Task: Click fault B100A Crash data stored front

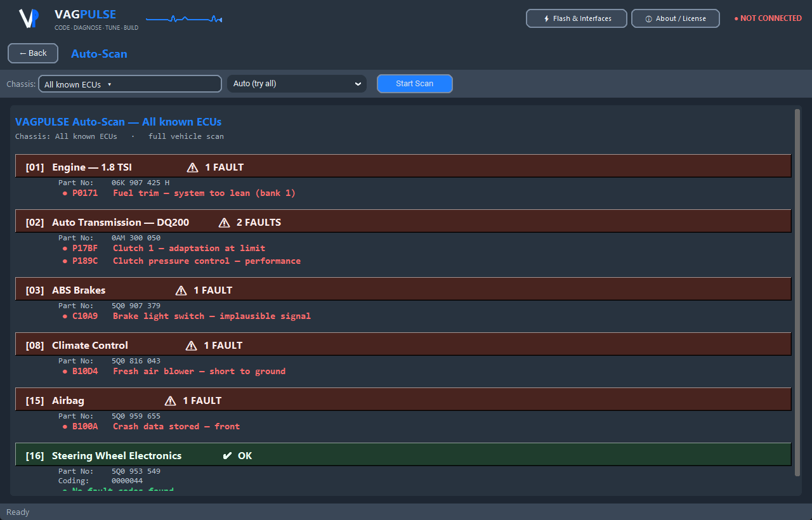Action: point(151,426)
